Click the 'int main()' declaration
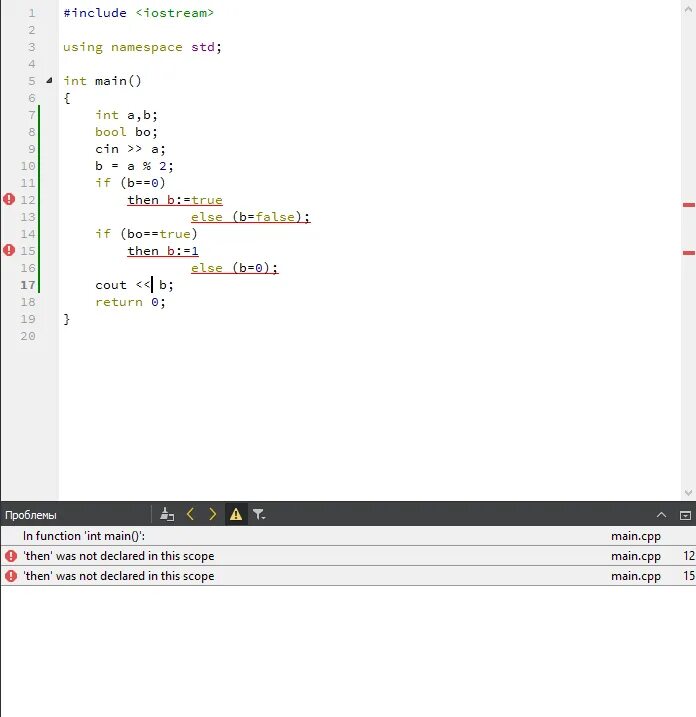696x717 pixels. [x=102, y=81]
